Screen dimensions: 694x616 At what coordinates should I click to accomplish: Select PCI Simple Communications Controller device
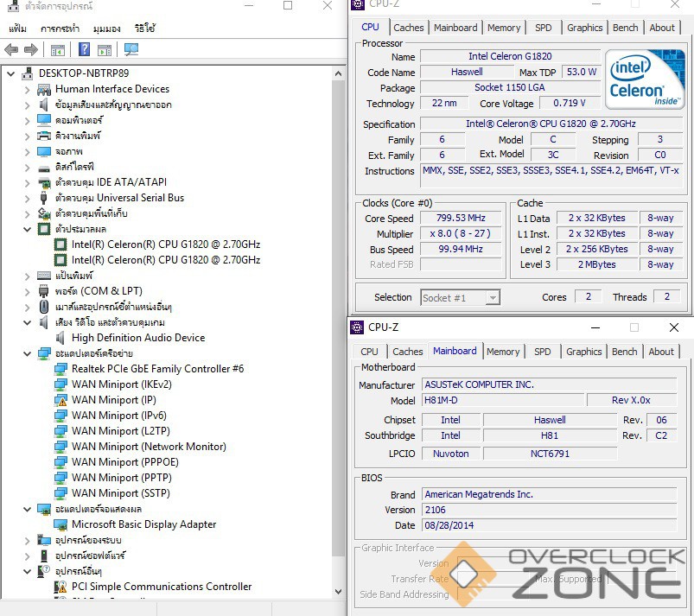[x=162, y=587]
